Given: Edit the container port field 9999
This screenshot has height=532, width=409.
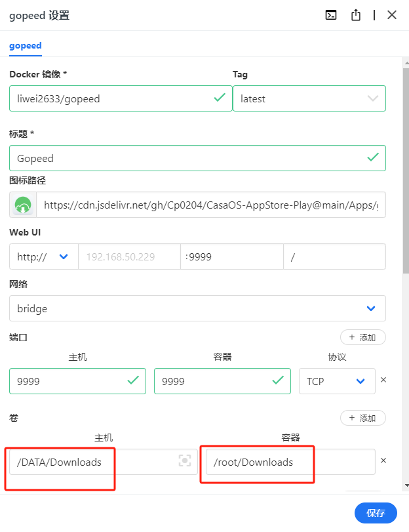Looking at the screenshot, I should [x=222, y=381].
